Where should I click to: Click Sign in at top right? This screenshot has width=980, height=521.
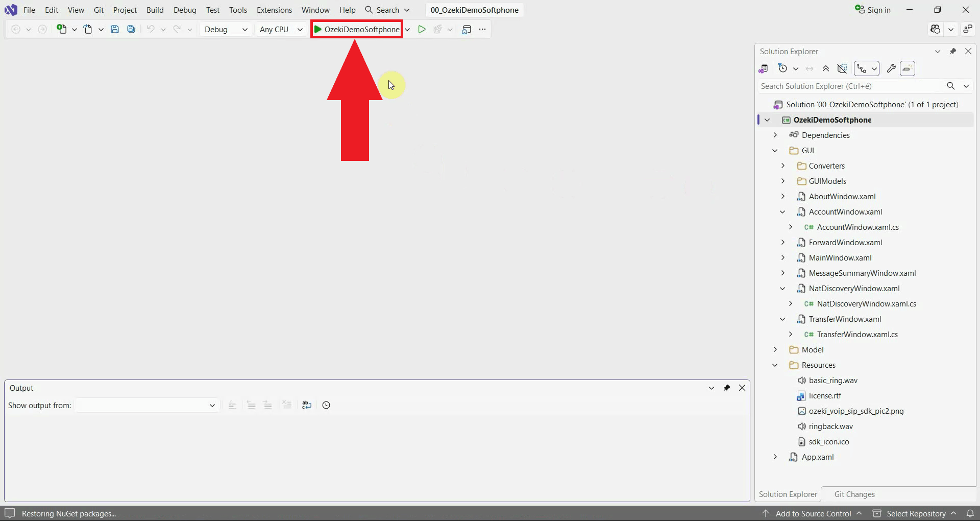873,10
